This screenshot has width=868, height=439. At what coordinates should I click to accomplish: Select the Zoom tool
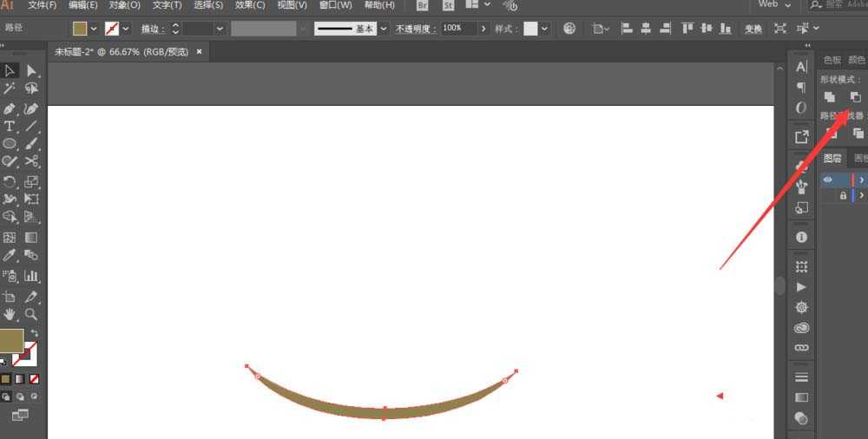click(31, 314)
